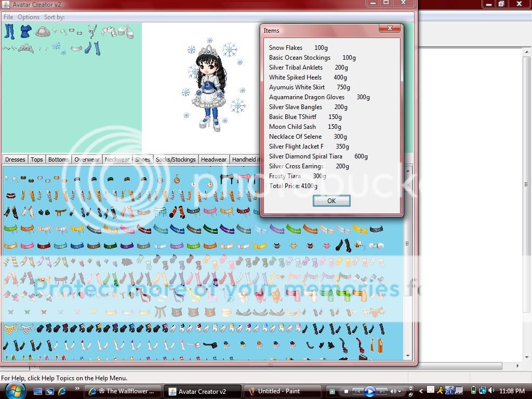Open the Options menu
532x399 pixels.
[x=29, y=17]
